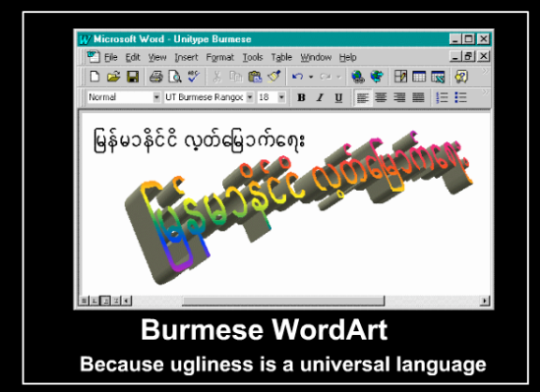Screen dimensions: 540x392
Task: Redo the last undone action
Action: coord(326,77)
